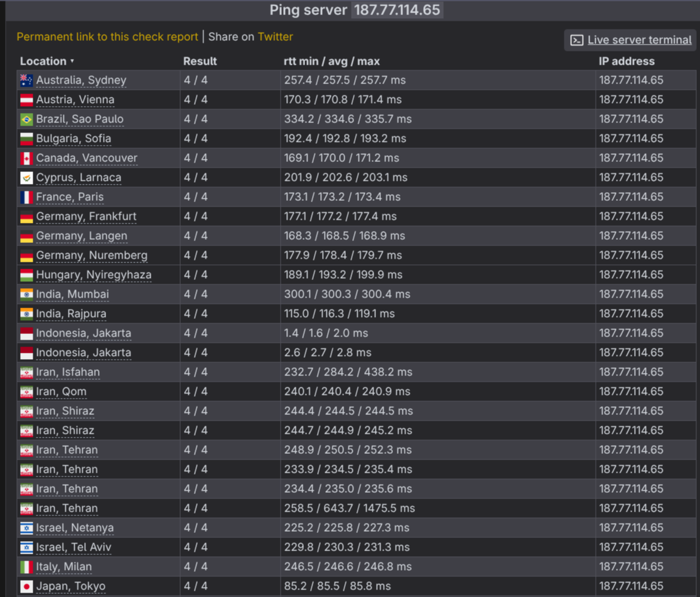The width and height of the screenshot is (700, 597).
Task: Open the Iran, Qom node link
Action: coord(61,392)
